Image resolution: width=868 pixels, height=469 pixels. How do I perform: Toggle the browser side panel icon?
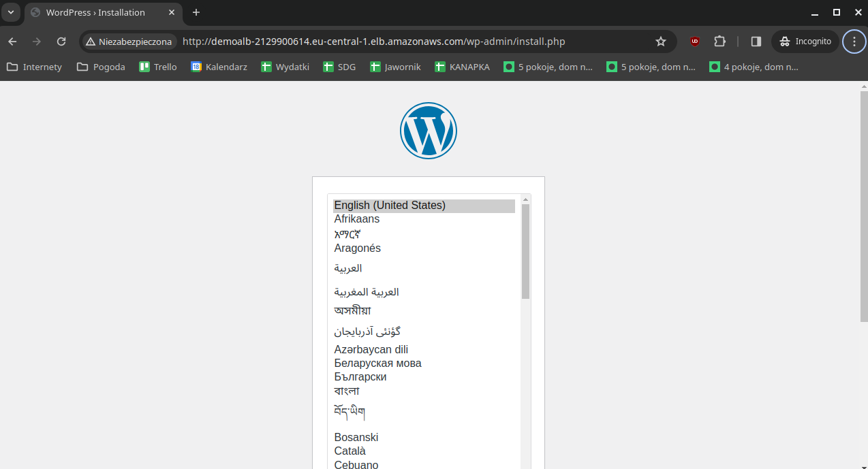[x=756, y=42]
